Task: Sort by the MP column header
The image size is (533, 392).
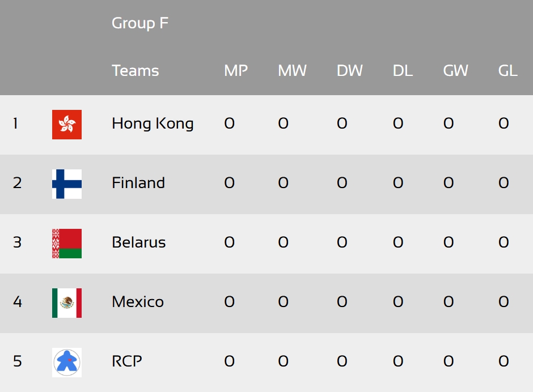Action: coord(236,71)
